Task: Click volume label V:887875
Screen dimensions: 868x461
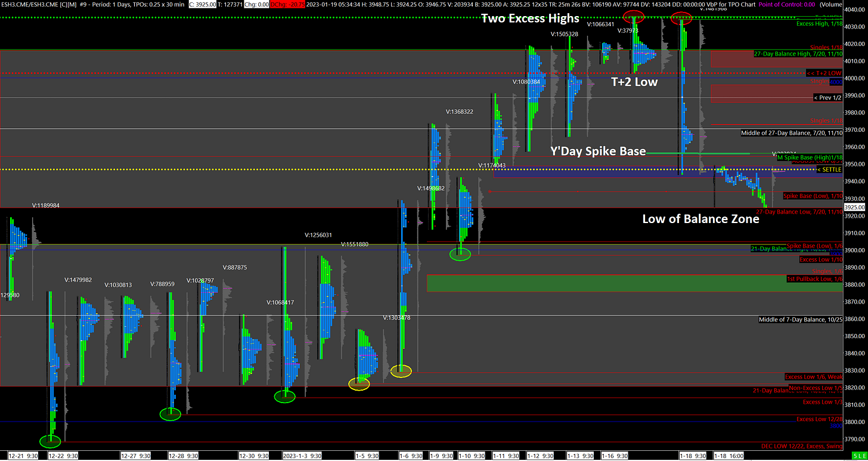Action: pos(235,267)
